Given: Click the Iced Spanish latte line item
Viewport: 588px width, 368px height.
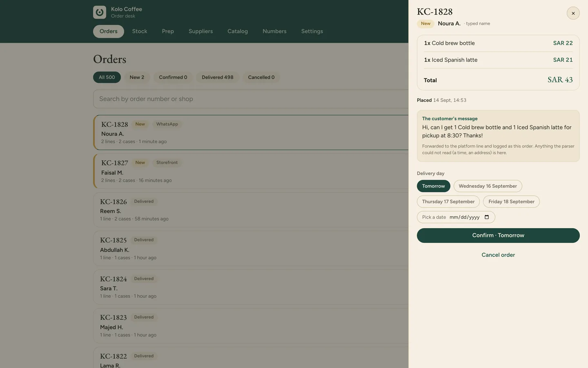Looking at the screenshot, I should [498, 60].
